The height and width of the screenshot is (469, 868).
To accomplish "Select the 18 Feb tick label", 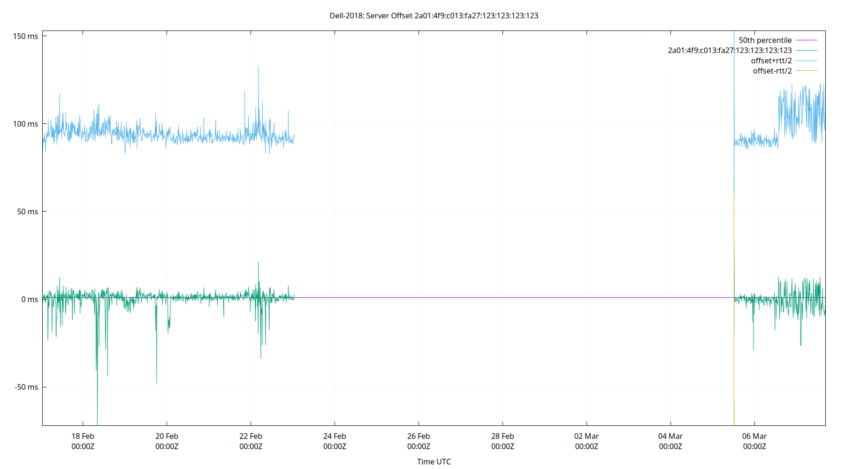I will point(82,436).
